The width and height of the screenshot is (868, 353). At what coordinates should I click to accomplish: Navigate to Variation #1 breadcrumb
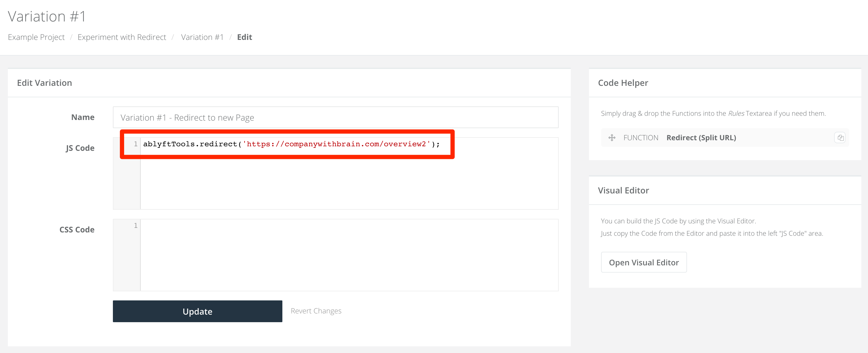202,37
